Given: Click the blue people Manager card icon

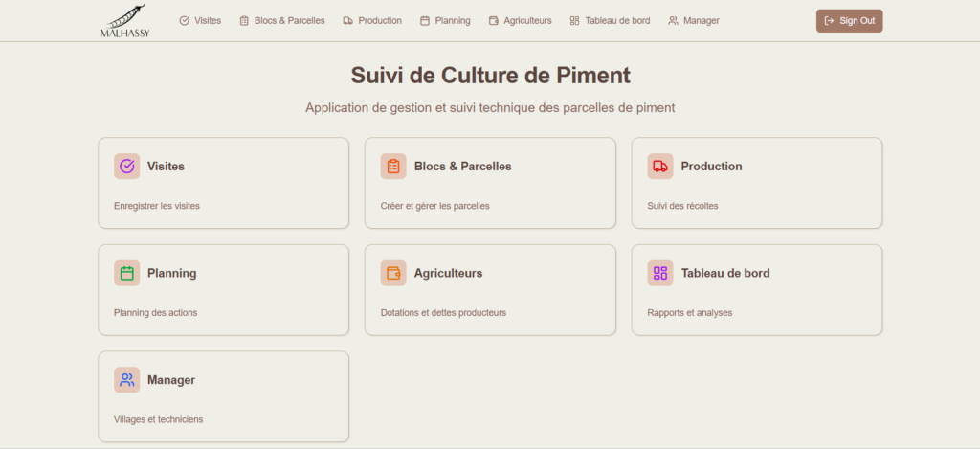Looking at the screenshot, I should pos(127,379).
